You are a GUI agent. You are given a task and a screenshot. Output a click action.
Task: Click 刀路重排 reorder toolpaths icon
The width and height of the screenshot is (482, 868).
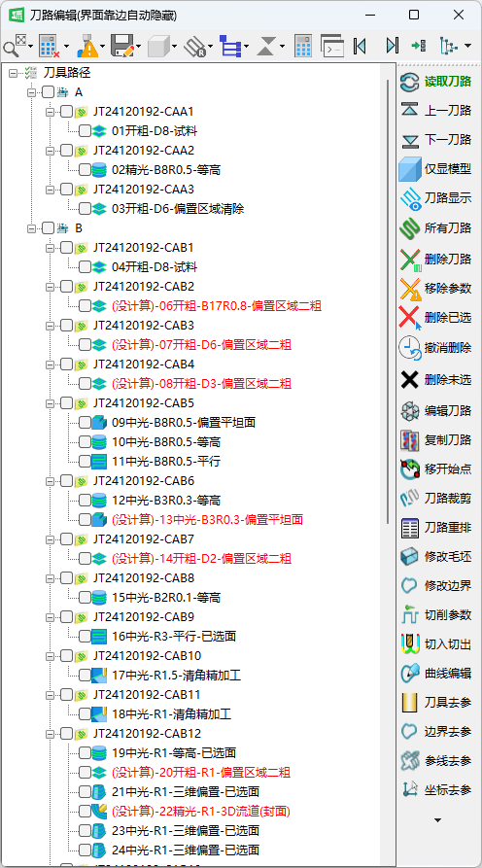coord(410,528)
